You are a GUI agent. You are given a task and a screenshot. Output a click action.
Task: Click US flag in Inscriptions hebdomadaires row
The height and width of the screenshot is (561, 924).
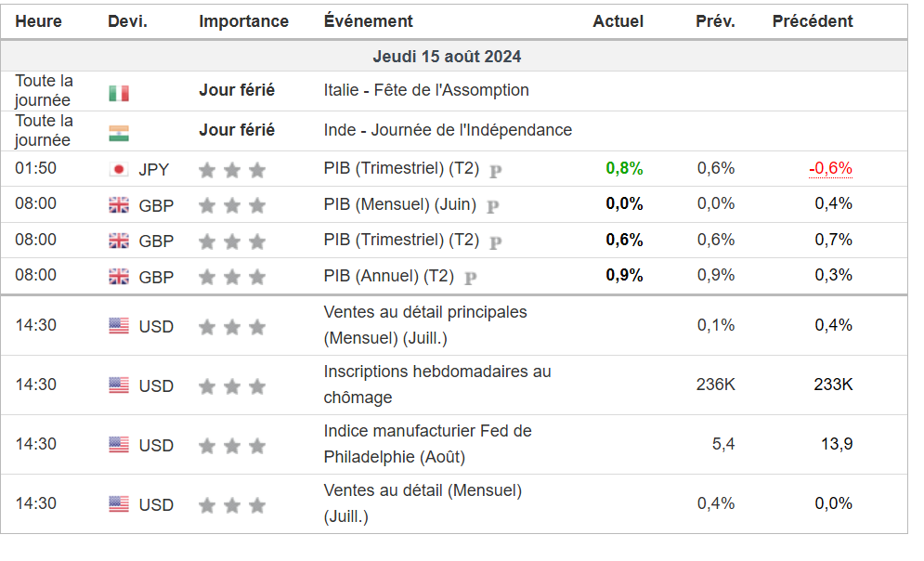click(118, 385)
